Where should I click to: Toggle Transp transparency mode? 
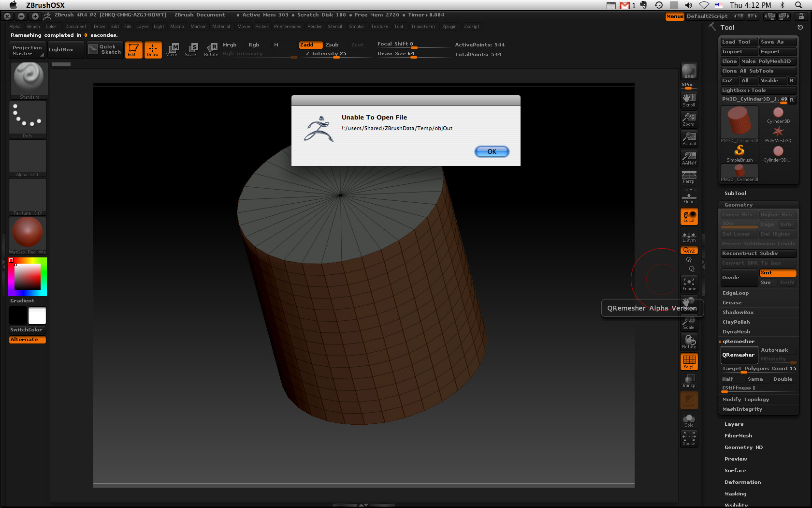[689, 381]
